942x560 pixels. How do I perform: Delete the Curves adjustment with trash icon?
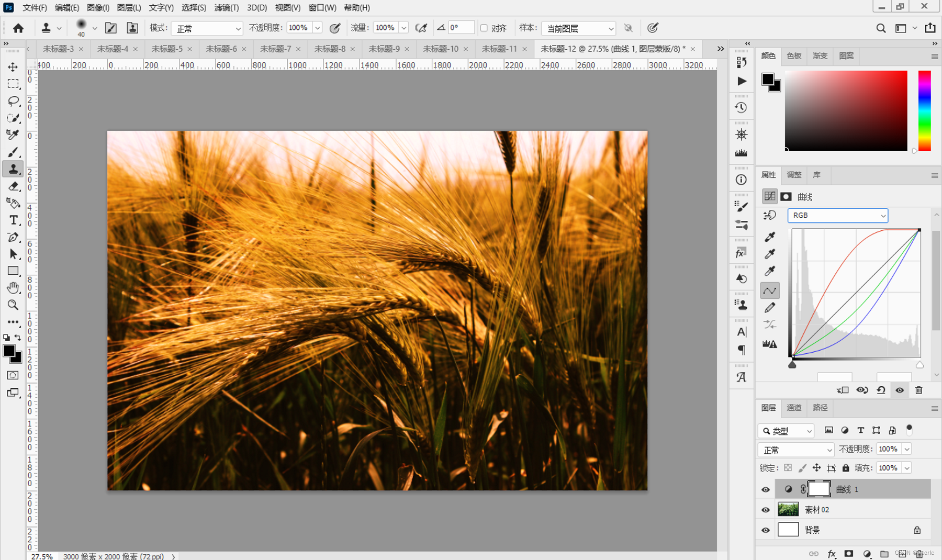pos(918,390)
